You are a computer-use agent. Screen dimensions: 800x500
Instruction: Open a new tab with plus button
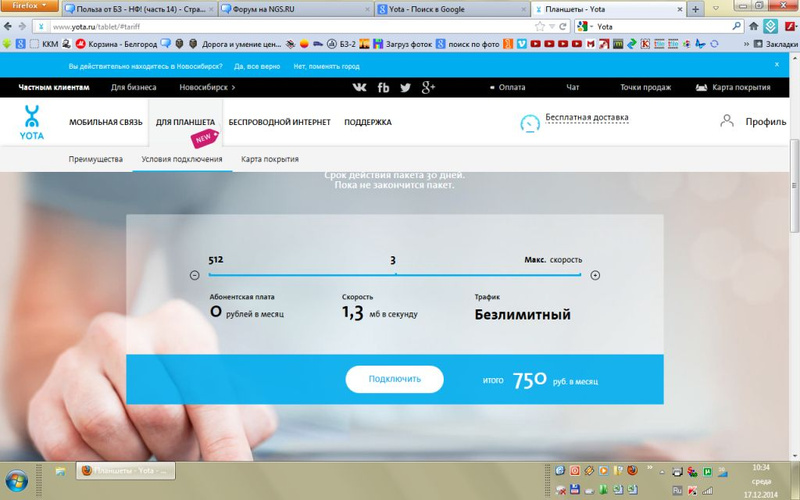pyautogui.click(x=695, y=9)
